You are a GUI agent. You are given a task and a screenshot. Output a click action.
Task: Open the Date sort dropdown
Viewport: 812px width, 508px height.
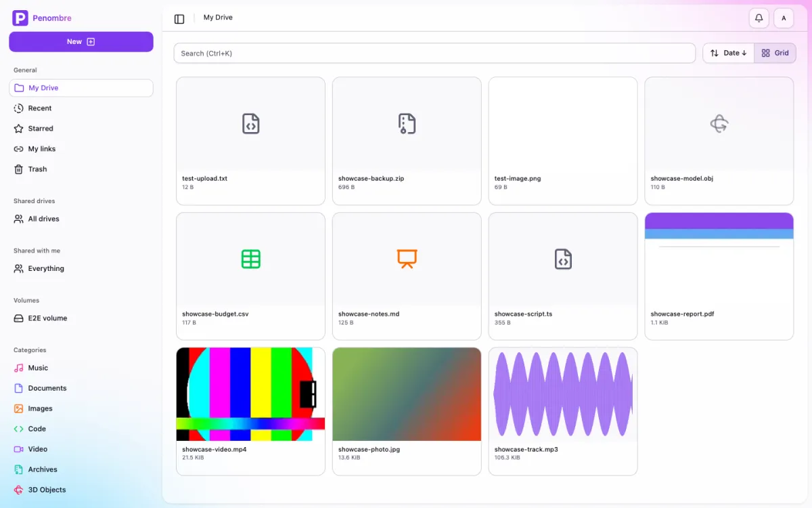729,53
